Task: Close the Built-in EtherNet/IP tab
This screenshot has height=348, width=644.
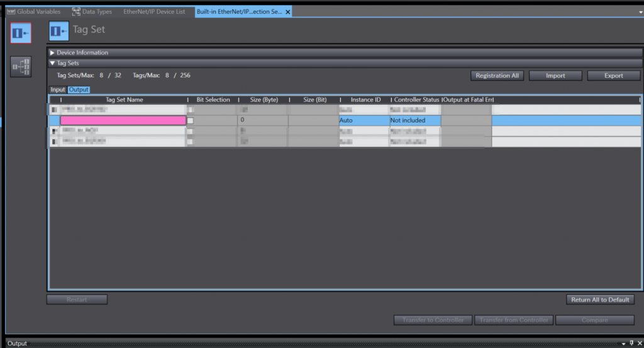Action: 287,12
